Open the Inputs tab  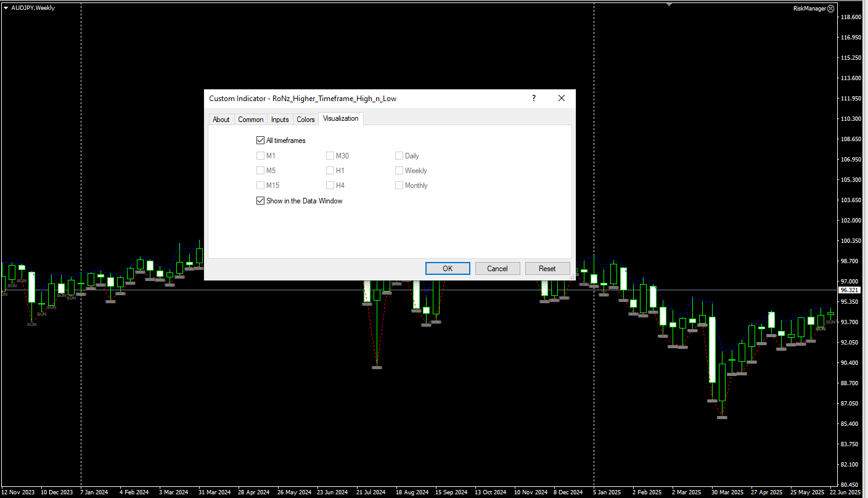(279, 119)
